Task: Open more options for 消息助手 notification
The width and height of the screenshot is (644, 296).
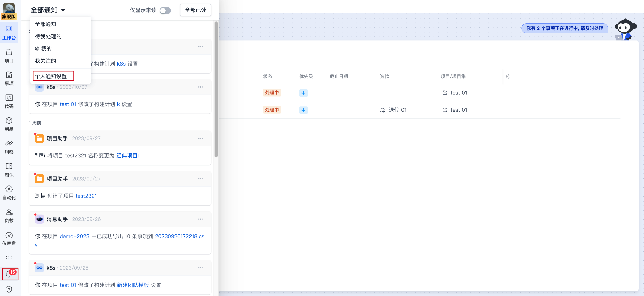Action: point(200,219)
